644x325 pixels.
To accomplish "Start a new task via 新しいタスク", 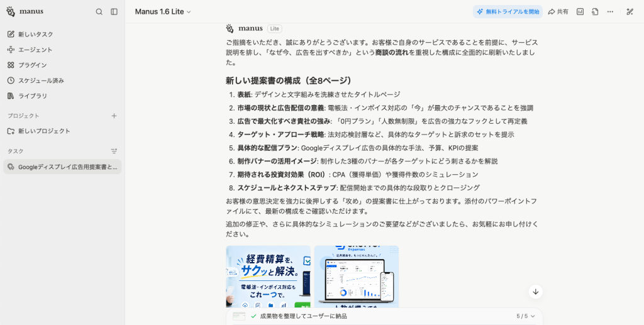I will click(62, 34).
